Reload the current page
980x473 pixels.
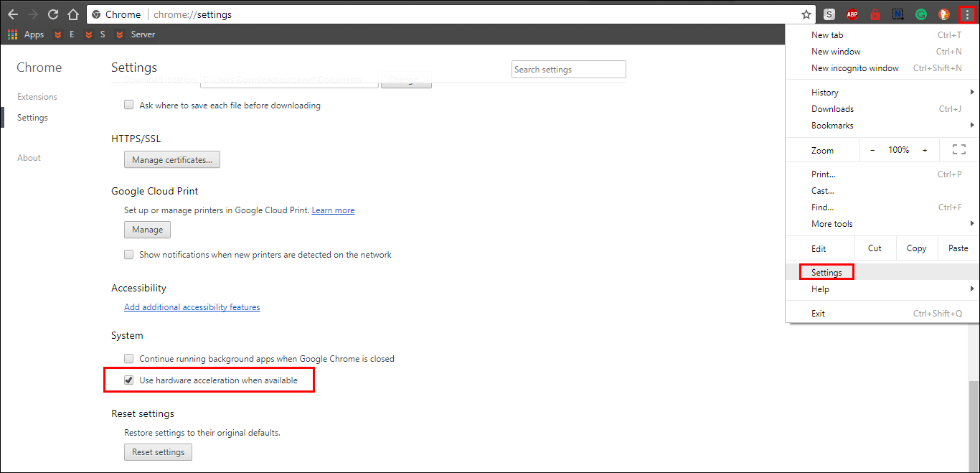point(53,14)
